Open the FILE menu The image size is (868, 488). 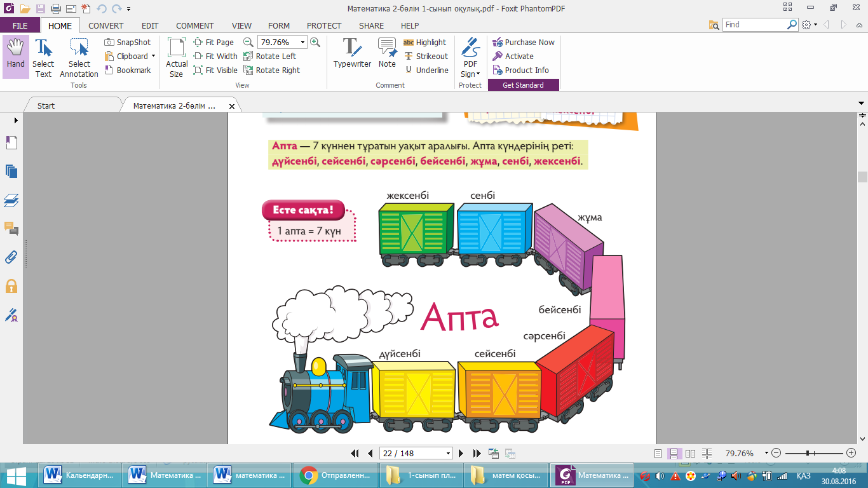pyautogui.click(x=20, y=26)
